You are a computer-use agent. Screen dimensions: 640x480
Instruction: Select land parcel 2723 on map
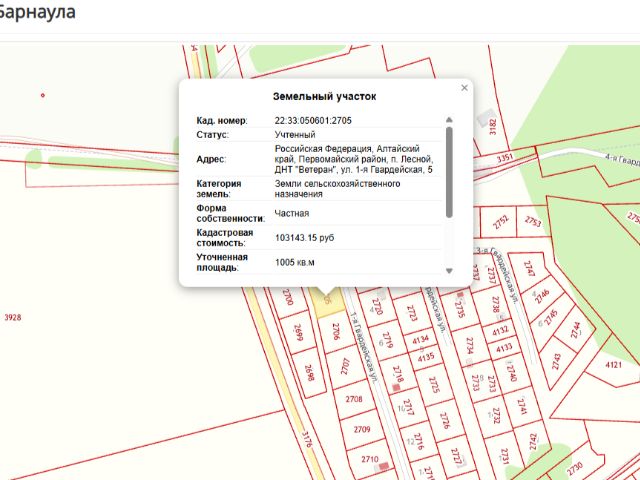(x=412, y=314)
